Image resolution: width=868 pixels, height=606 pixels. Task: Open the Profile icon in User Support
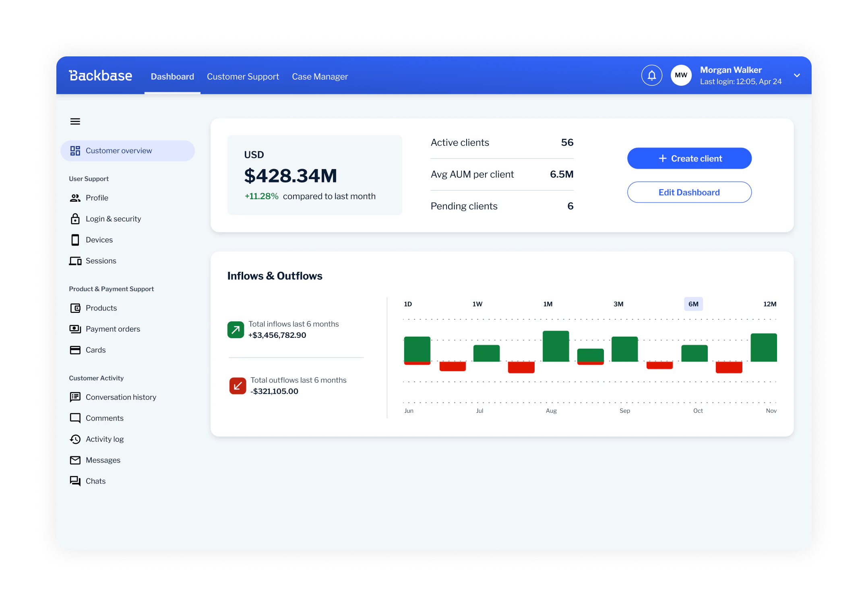point(75,198)
